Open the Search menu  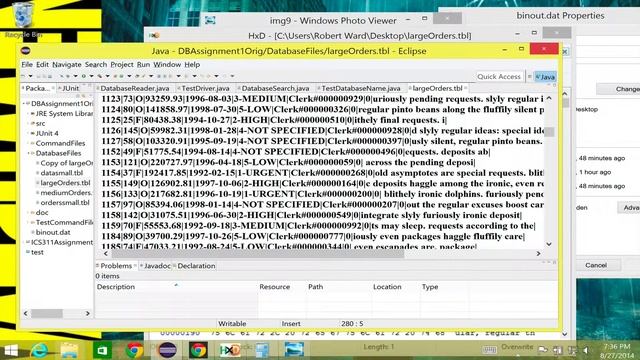click(96, 64)
